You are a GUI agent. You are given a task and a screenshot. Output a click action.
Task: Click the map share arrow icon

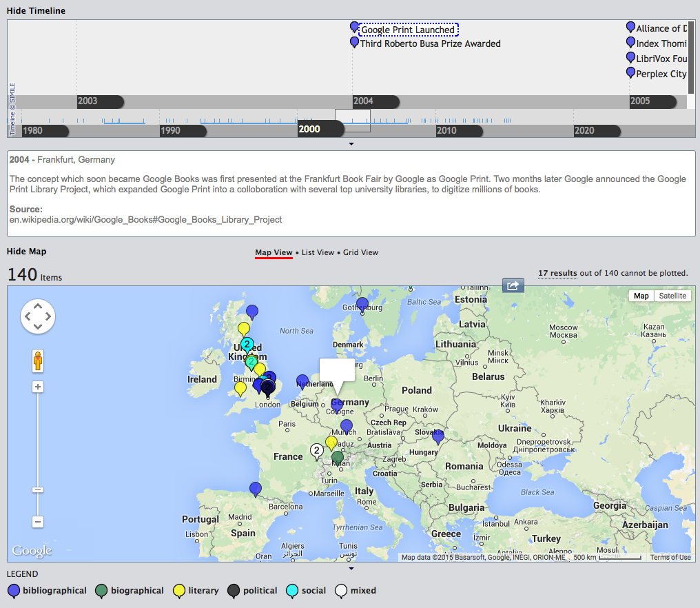pyautogui.click(x=513, y=285)
